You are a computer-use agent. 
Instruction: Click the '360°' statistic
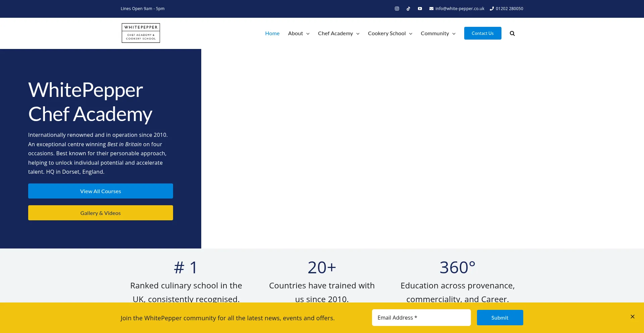coord(458,267)
